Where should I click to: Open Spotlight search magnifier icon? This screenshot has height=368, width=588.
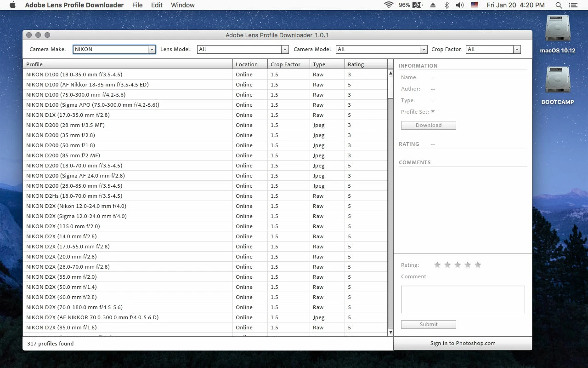coord(559,5)
